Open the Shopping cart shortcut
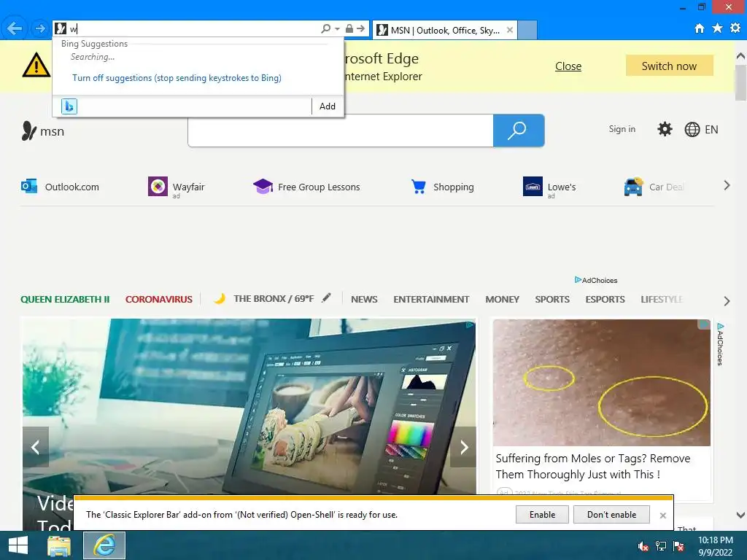The image size is (747, 560). point(443,187)
